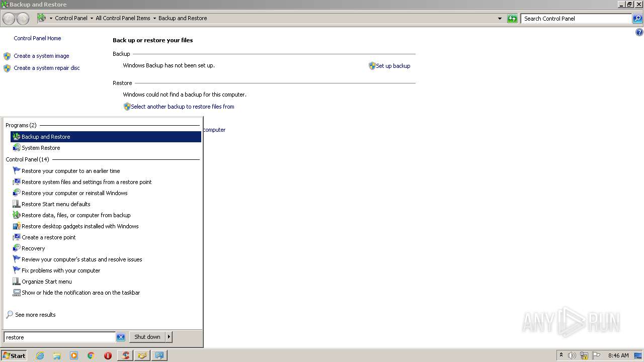Click the network status tray icon
The image size is (644, 362).
tap(584, 355)
